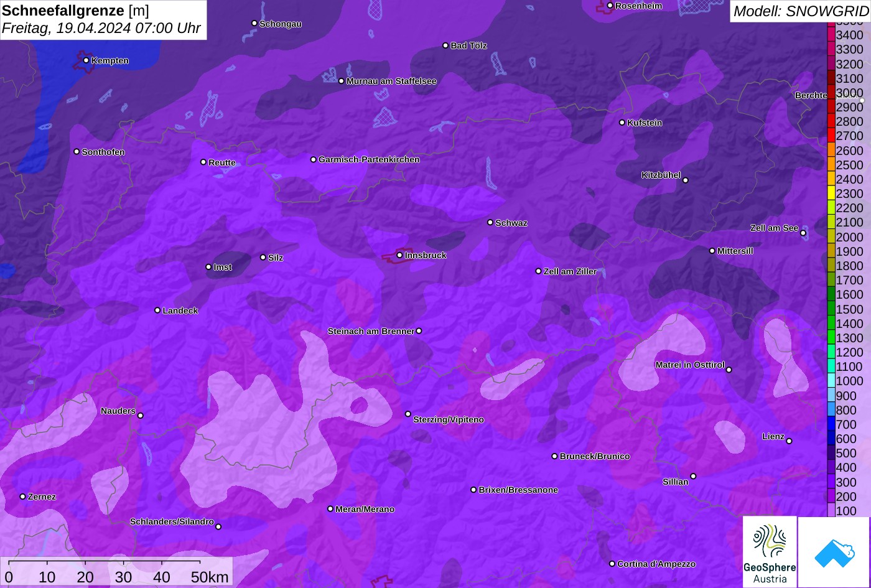Click the Meran/Merano marker dot
871x588 pixels.
(330, 509)
